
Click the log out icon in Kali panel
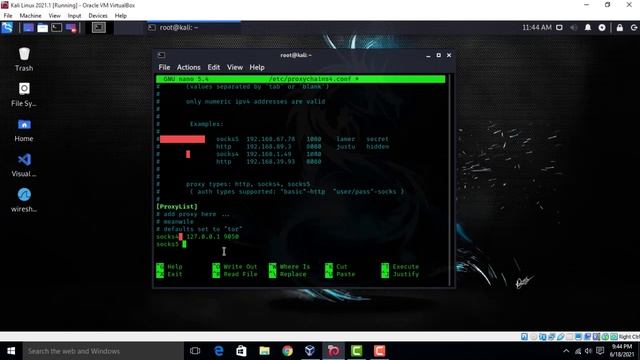pos(634,28)
